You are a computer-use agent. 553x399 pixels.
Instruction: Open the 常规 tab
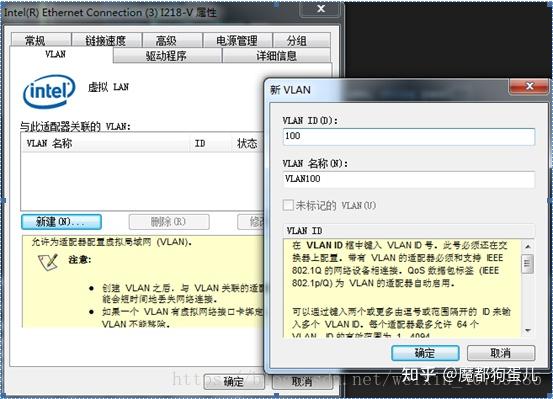pos(41,40)
